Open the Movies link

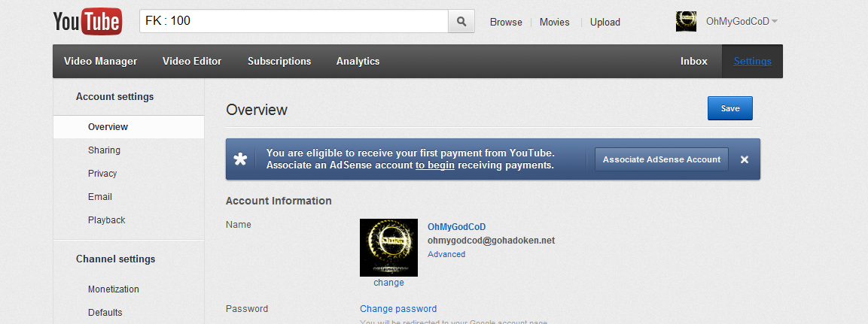tap(554, 22)
